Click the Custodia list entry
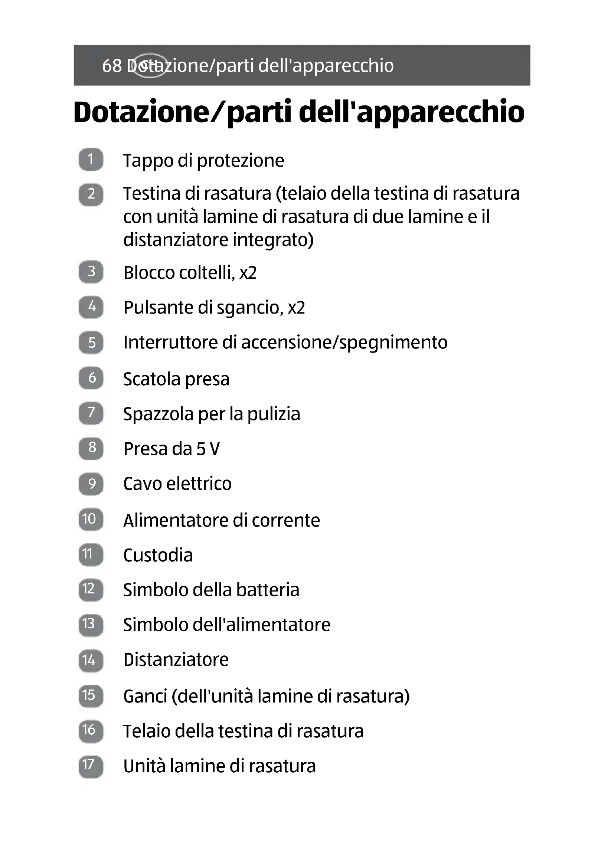 click(158, 555)
